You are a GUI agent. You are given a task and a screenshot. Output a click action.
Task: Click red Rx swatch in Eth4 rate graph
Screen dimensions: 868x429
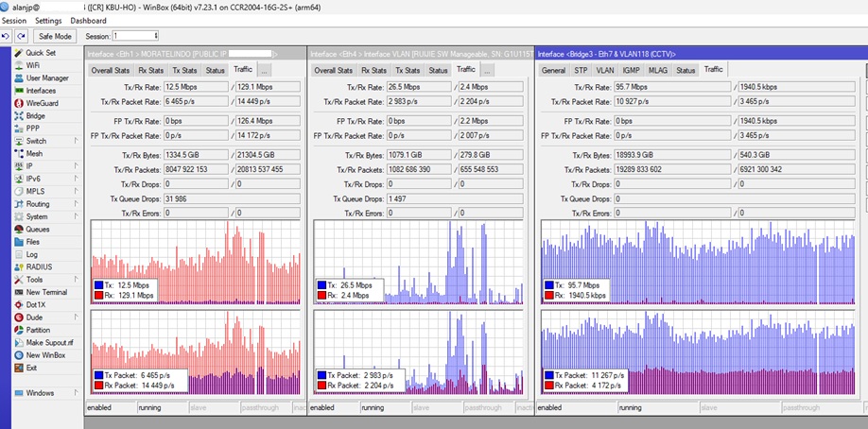[322, 296]
